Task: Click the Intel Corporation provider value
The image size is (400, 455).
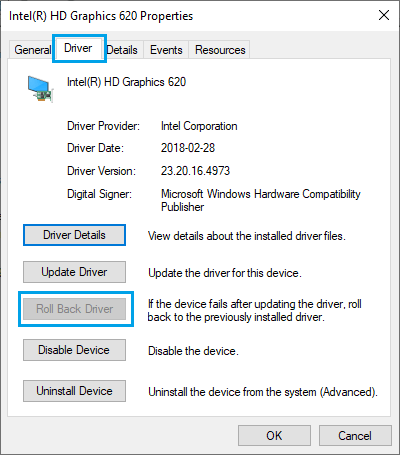Action: (199, 126)
